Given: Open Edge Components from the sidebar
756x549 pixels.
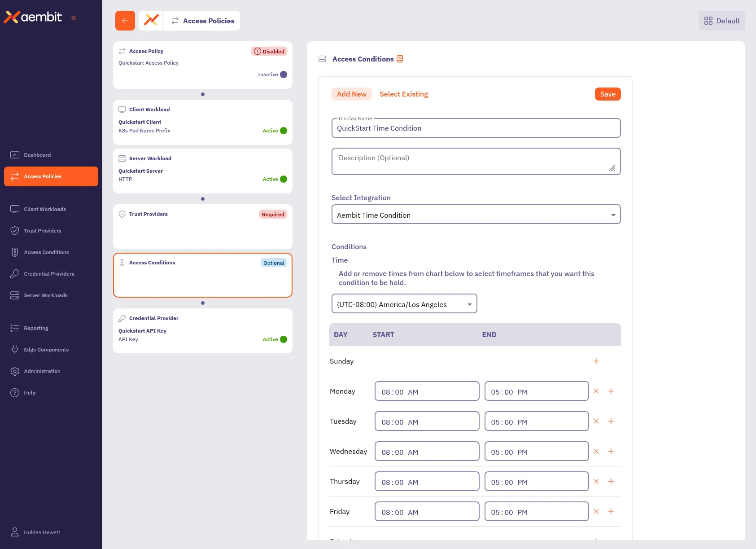Looking at the screenshot, I should click(x=46, y=349).
